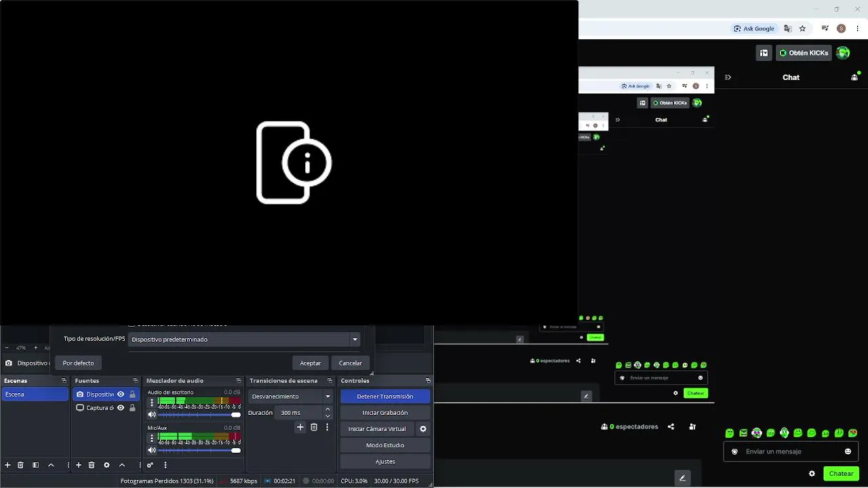Click the Mic/Aux volume slider

click(199, 450)
